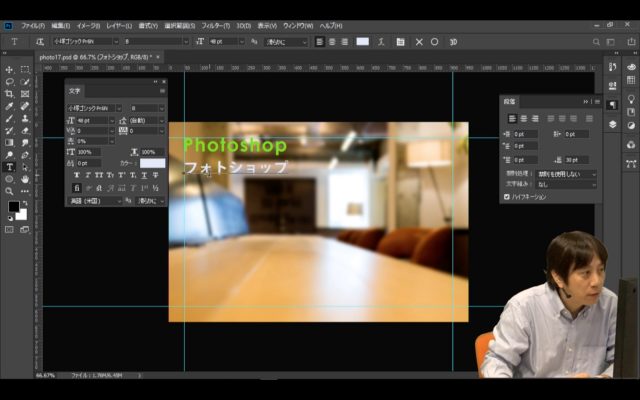
Task: Click the warp text icon in options bar
Action: click(381, 42)
